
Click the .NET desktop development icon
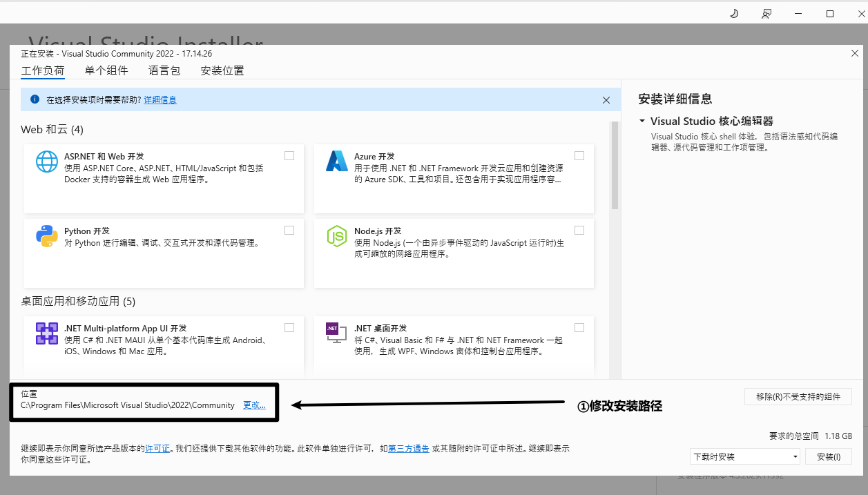[x=337, y=333]
